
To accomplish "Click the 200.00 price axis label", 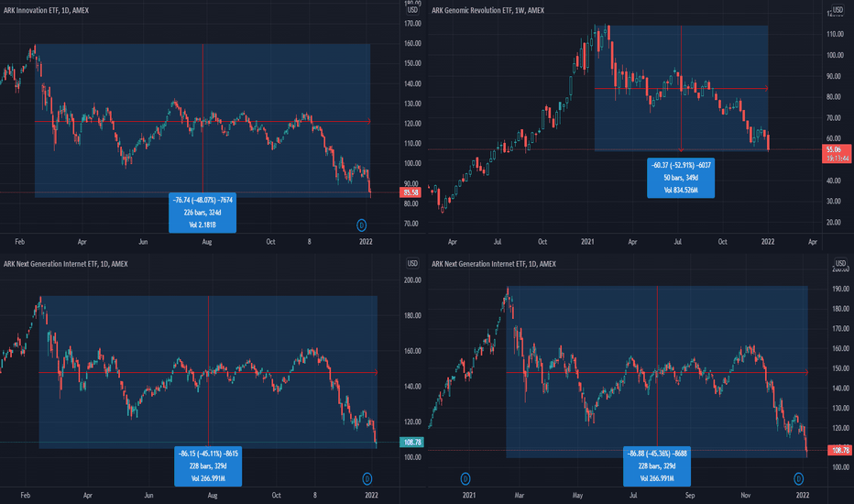I will [x=412, y=280].
